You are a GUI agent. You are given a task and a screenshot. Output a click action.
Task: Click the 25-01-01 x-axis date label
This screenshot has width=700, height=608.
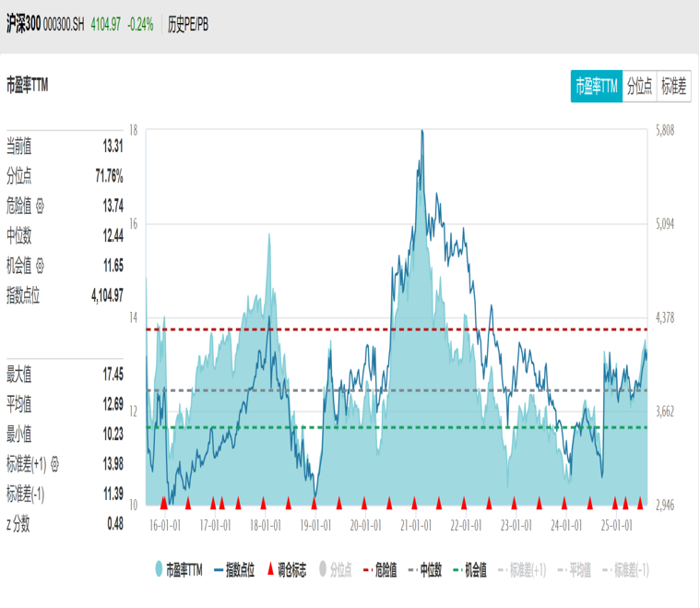click(x=616, y=525)
